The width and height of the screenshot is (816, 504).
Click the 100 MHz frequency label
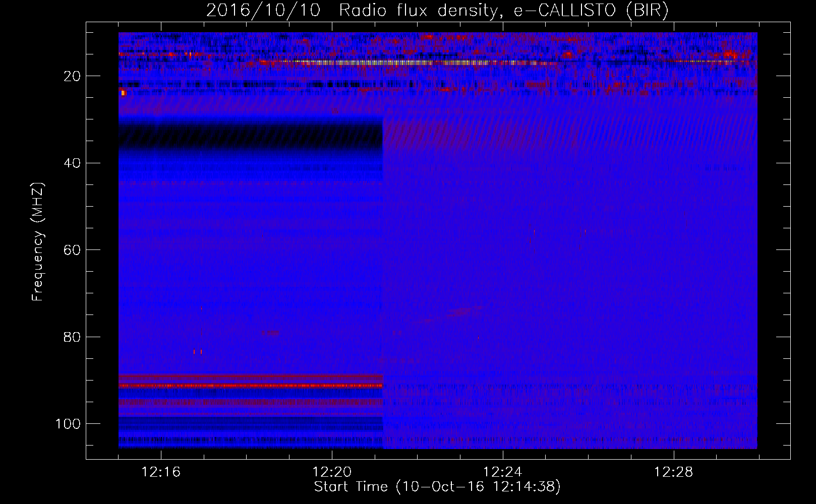click(68, 424)
